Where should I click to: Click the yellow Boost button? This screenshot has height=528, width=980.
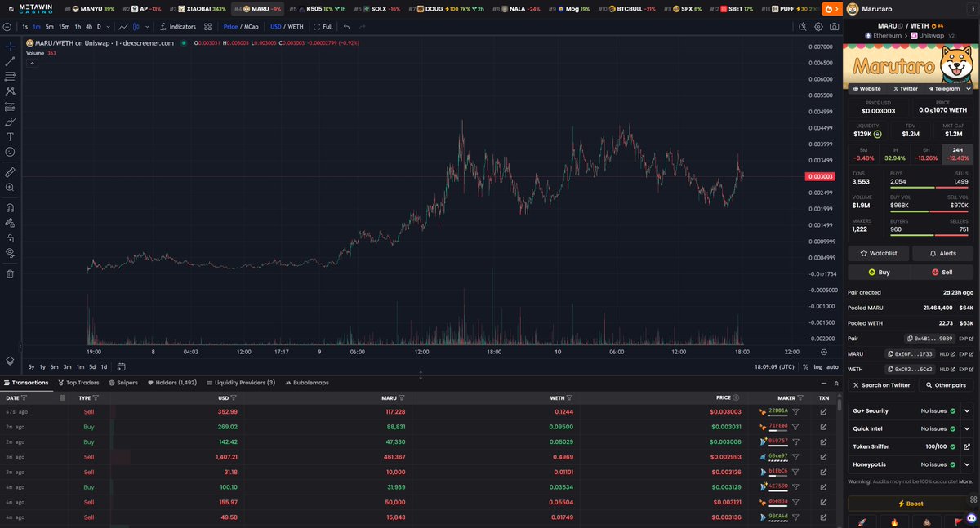pos(911,504)
